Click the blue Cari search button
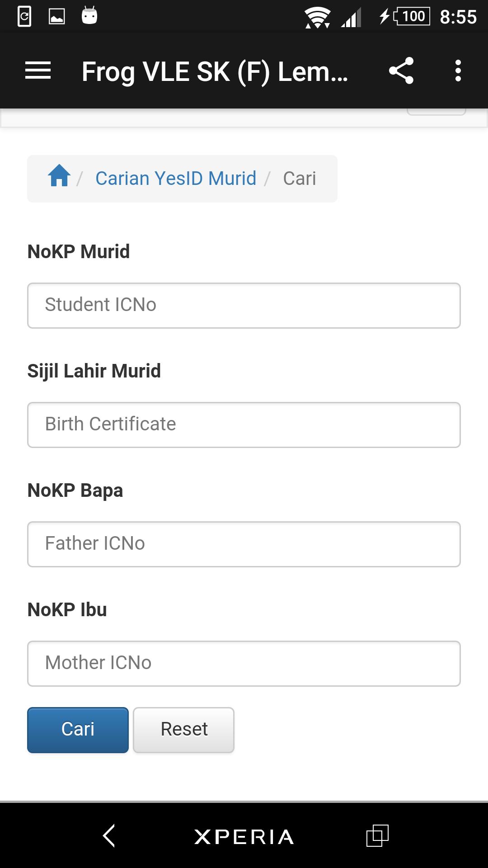 coord(78,730)
